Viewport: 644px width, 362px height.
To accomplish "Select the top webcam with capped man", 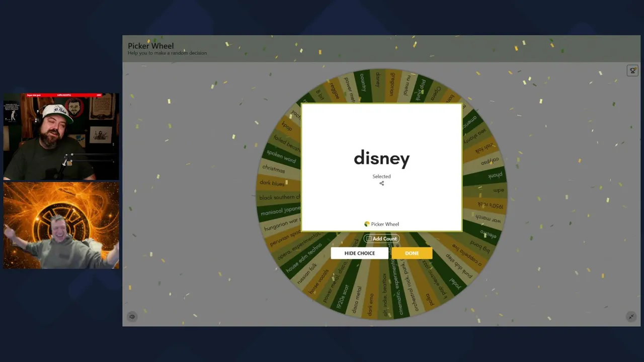I will (x=61, y=136).
